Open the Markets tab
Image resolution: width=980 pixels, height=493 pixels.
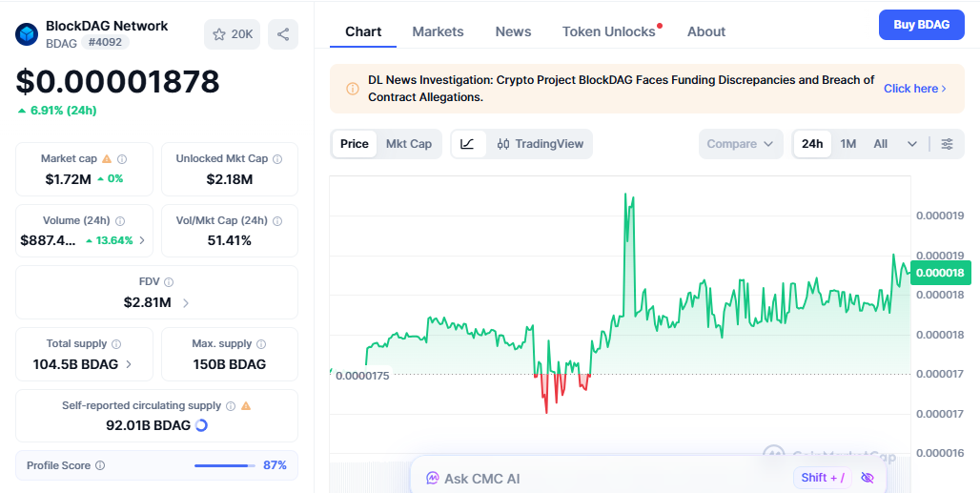tap(439, 31)
